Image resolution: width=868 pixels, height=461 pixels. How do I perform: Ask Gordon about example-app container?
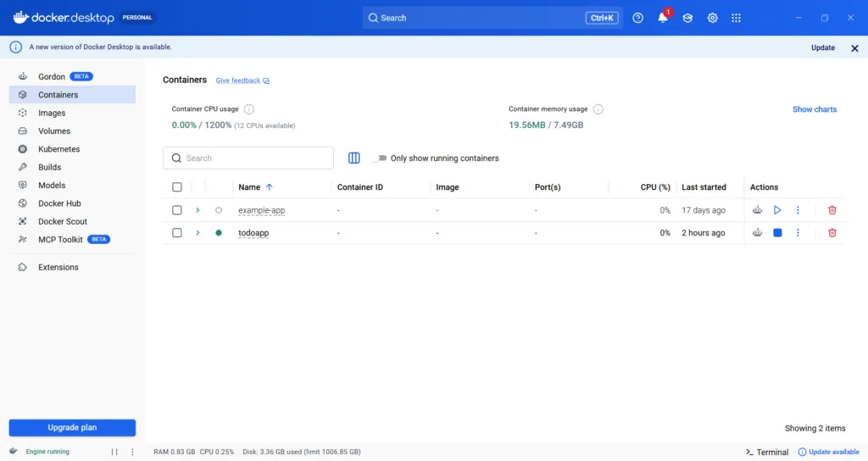coord(757,210)
